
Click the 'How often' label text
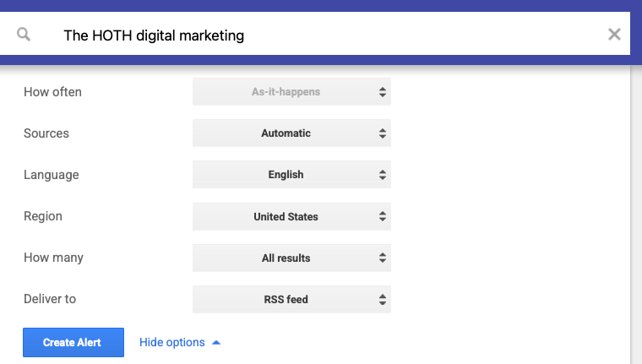tap(52, 92)
